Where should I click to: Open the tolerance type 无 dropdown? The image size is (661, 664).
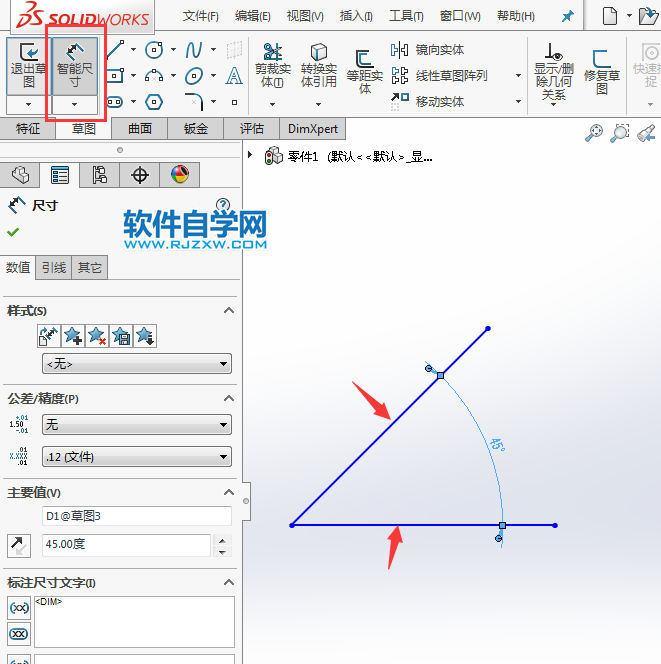tap(137, 424)
